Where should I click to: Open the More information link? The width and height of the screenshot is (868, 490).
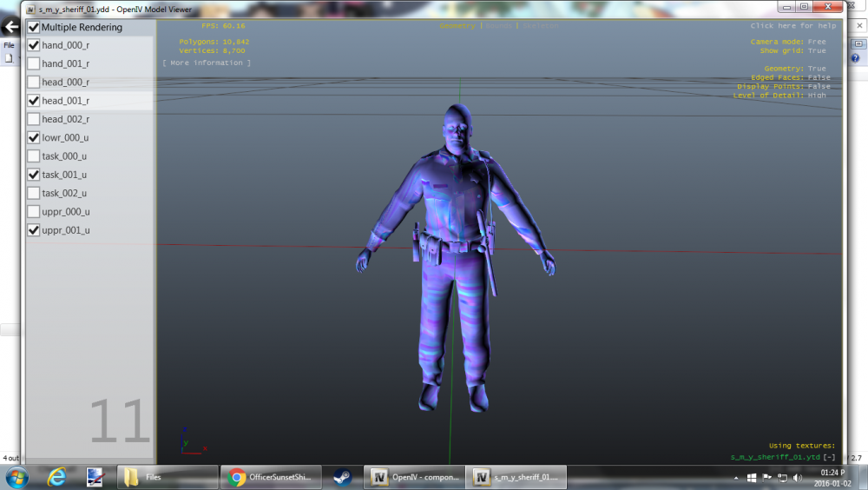point(207,63)
